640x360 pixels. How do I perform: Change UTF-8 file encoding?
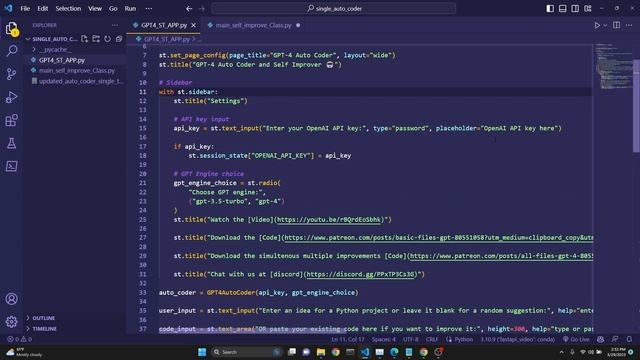411,339
